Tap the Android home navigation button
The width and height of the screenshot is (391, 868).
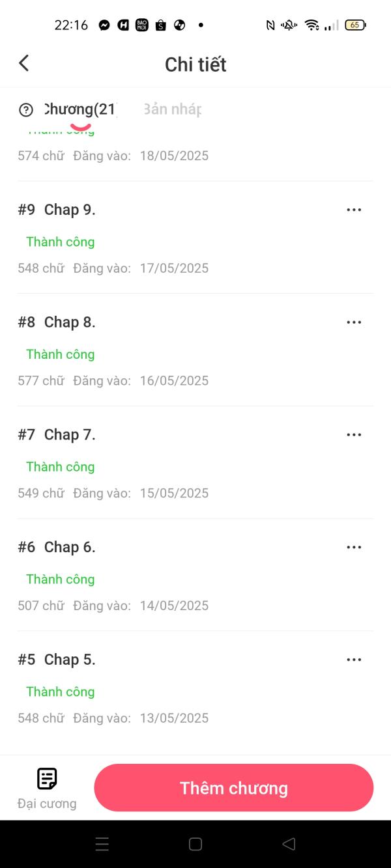click(195, 844)
